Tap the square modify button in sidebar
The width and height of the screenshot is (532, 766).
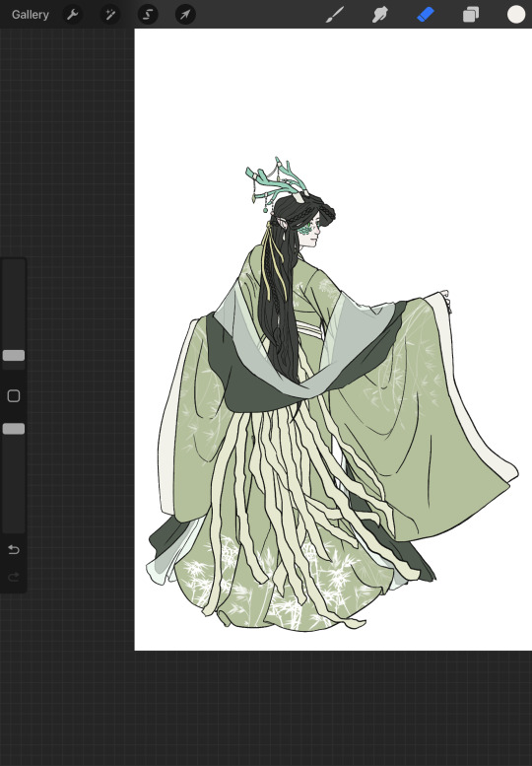point(14,395)
